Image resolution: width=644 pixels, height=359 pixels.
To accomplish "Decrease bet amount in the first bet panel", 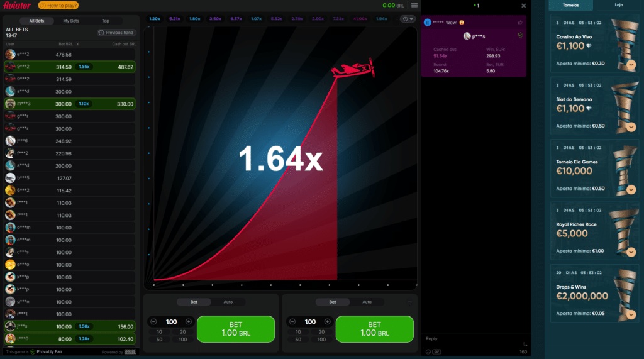I will (x=153, y=322).
